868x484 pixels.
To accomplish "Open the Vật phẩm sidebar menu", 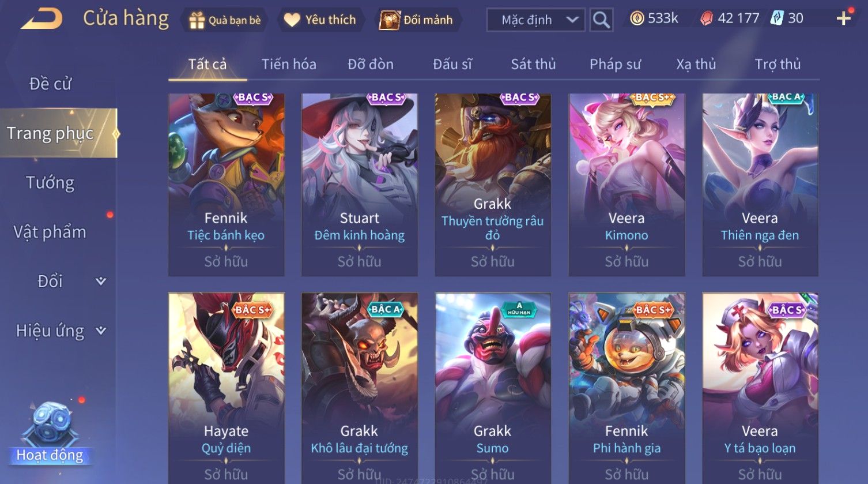I will (x=50, y=232).
